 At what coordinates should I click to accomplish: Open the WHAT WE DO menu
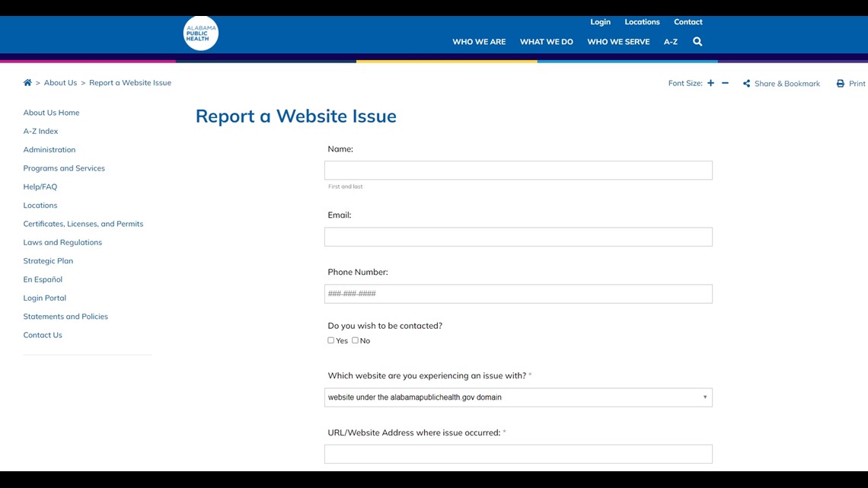547,42
